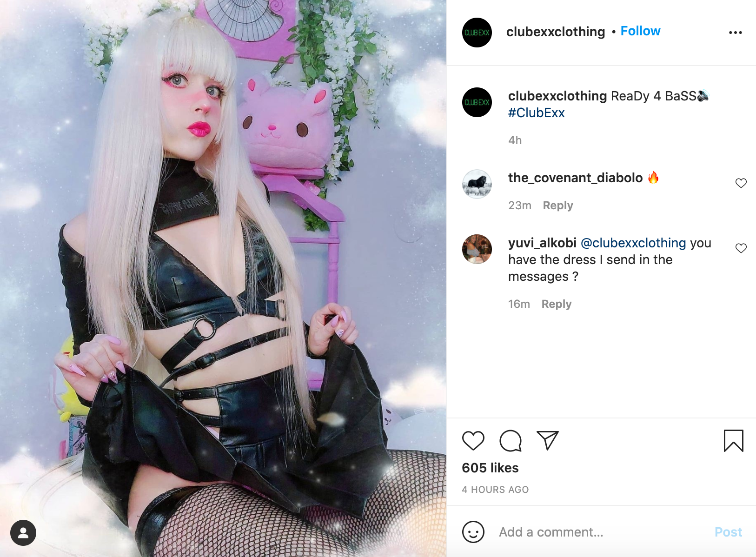View the 605 likes list
756x557 pixels.
490,468
